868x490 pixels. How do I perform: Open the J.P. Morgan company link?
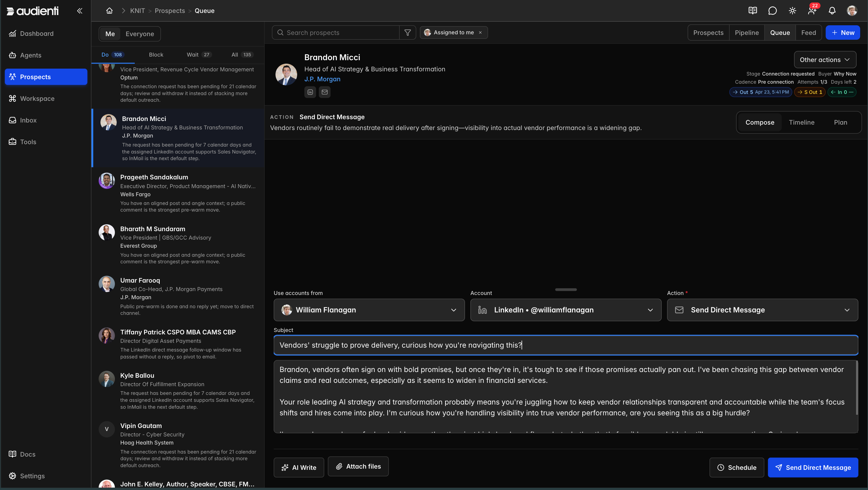pos(322,79)
